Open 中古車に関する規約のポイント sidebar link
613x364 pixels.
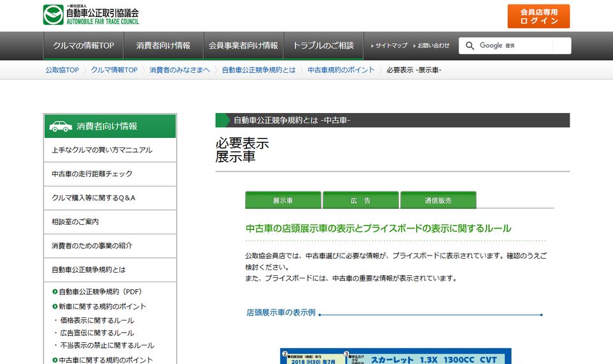[x=105, y=360]
